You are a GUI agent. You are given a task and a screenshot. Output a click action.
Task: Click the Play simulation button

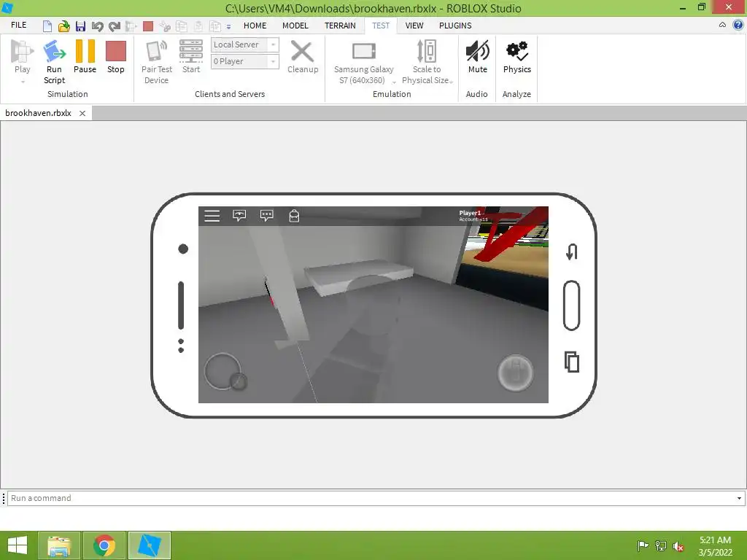tap(22, 56)
